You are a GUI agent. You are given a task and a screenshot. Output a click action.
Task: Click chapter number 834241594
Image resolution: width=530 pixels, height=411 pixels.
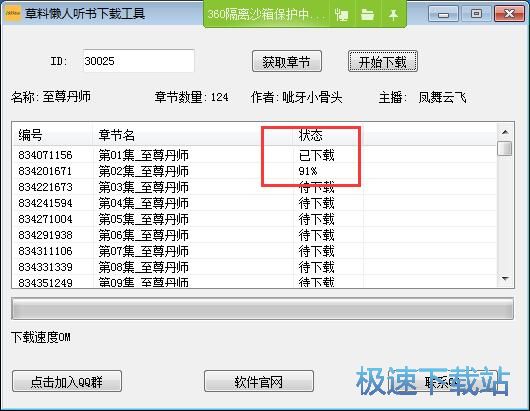pyautogui.click(x=45, y=203)
